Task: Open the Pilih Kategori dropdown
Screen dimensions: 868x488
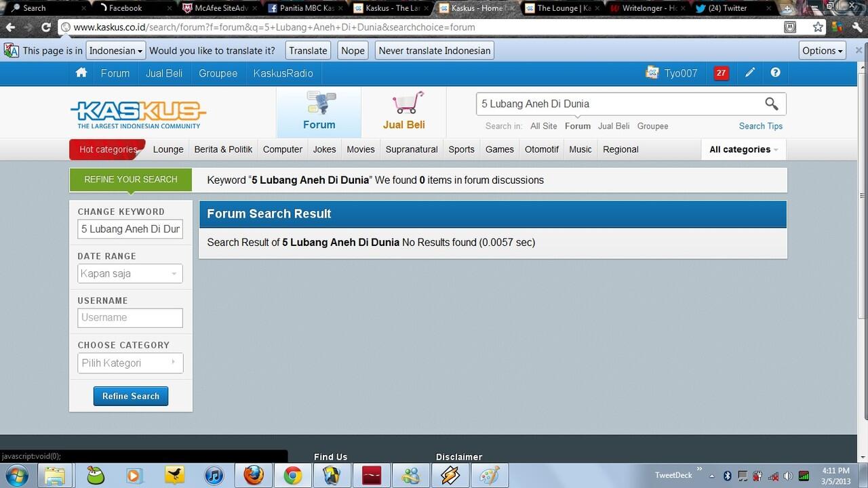Action: click(x=130, y=363)
